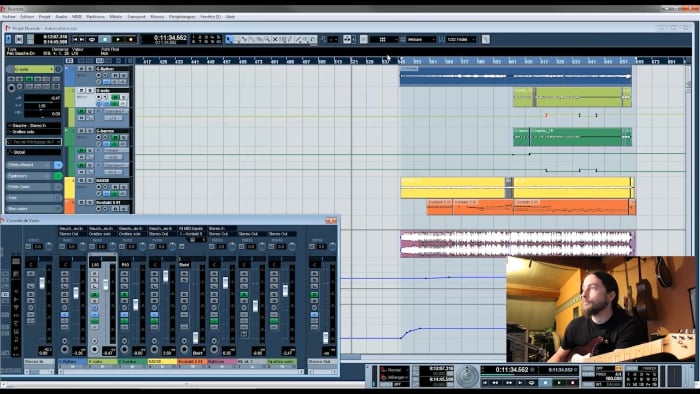Select the Arrow object selection tool

[229, 39]
